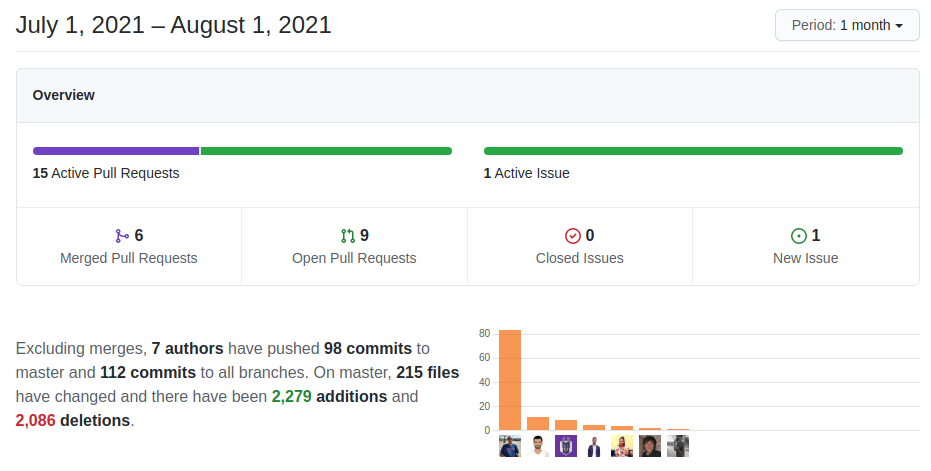Click the tallest orange commit bar
931x471 pixels.
coord(509,380)
